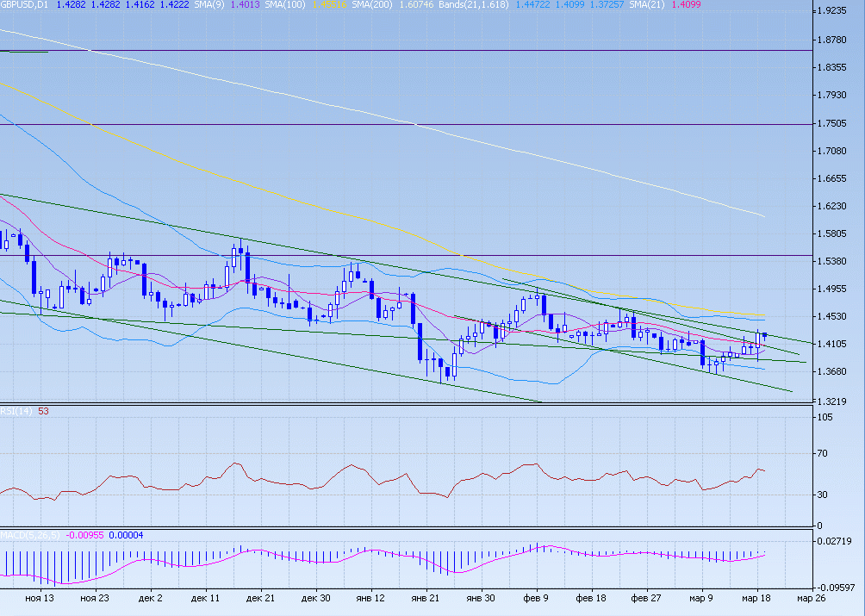Click the SMA(21) label in header
This screenshot has height=616, width=865.
point(648,5)
